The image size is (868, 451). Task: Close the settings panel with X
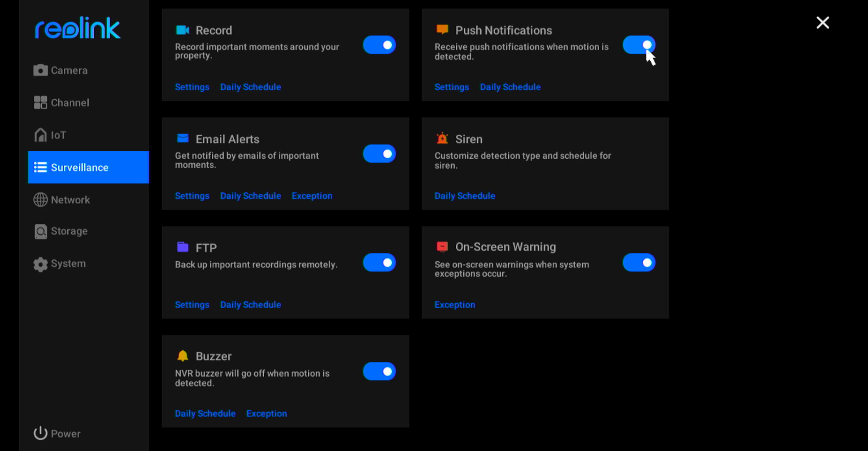point(823,23)
